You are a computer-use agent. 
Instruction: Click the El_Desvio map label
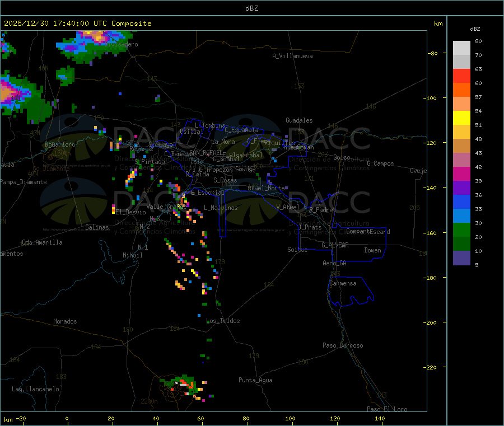(x=131, y=212)
